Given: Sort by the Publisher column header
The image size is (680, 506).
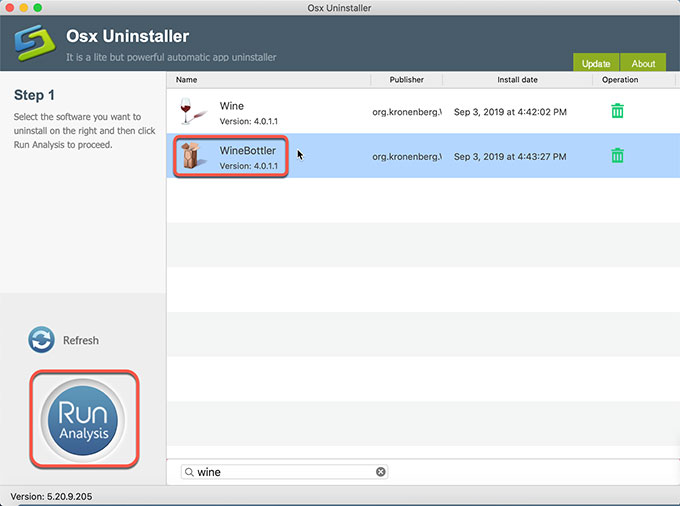Looking at the screenshot, I should (406, 80).
